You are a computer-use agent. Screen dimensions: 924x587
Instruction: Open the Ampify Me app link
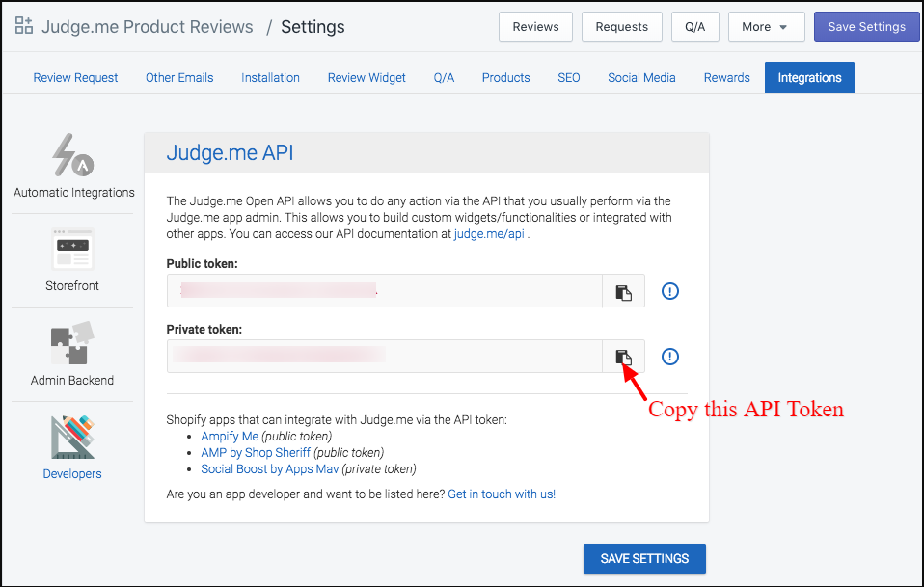[x=230, y=437]
